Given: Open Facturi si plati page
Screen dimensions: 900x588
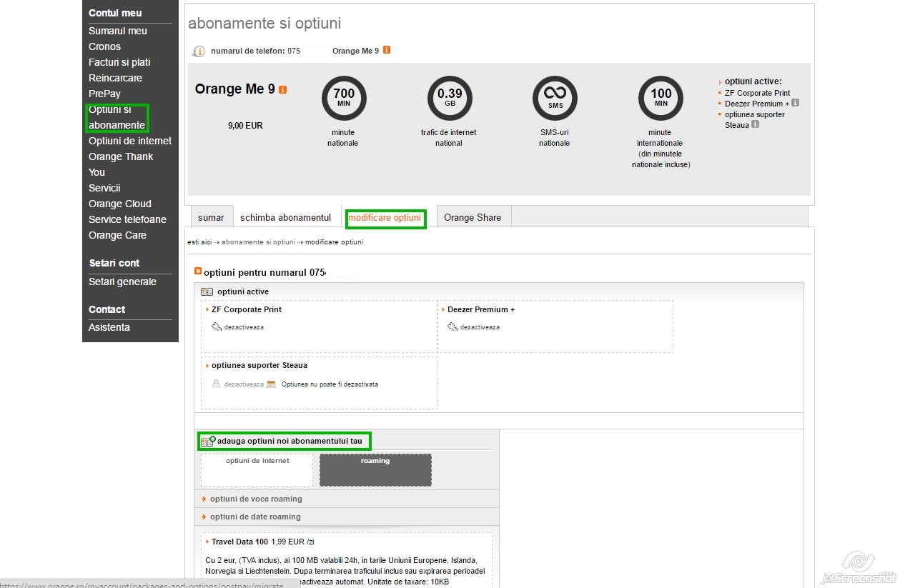Looking at the screenshot, I should [x=119, y=62].
